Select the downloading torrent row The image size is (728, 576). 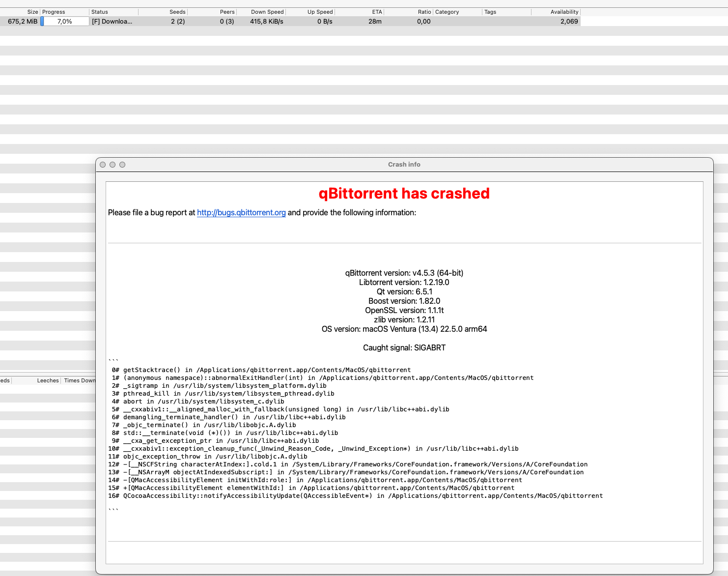point(295,21)
